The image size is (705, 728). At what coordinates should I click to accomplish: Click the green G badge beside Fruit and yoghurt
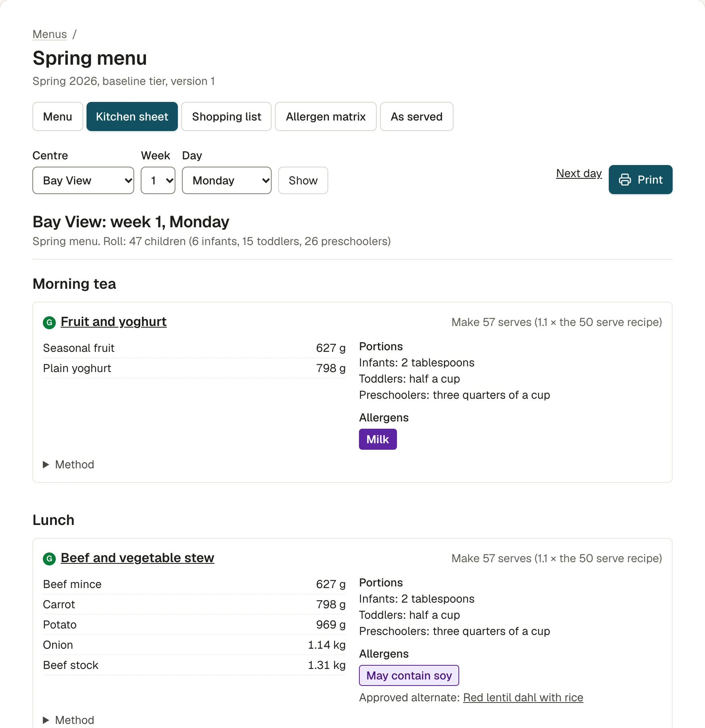click(49, 322)
